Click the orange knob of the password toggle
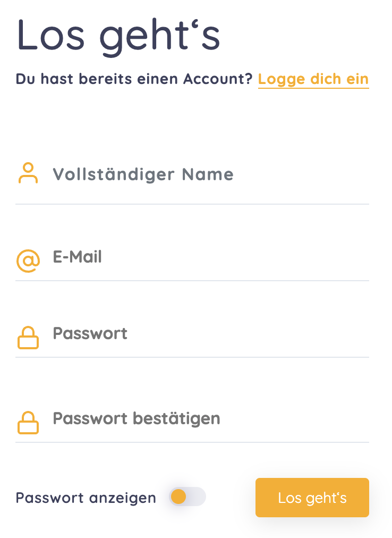The height and width of the screenshot is (538, 392). click(178, 497)
